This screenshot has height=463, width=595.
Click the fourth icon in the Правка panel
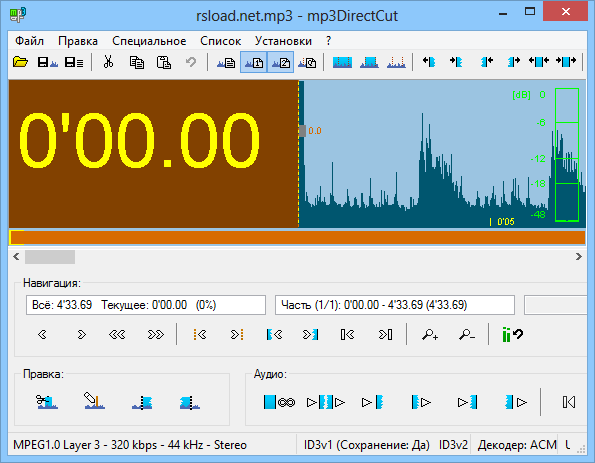(x=189, y=402)
